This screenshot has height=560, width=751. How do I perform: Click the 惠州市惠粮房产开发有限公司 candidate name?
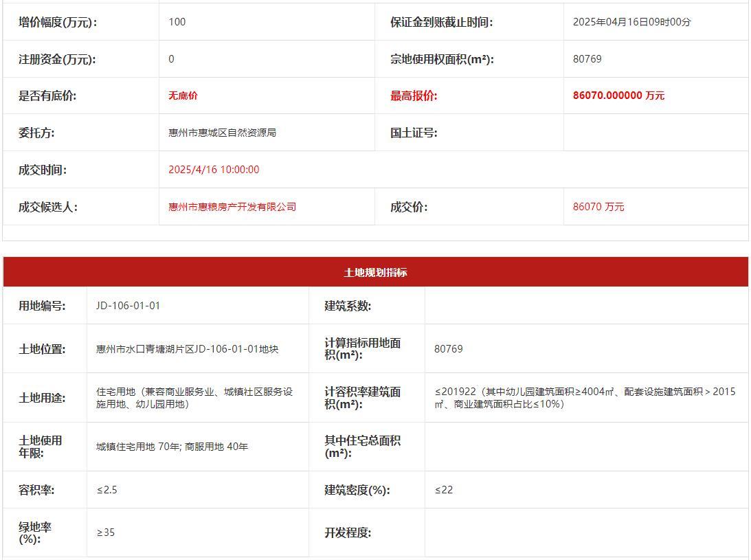click(x=232, y=207)
